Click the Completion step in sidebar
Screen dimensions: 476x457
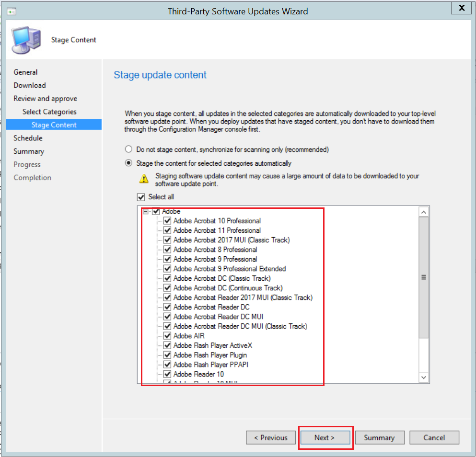[32, 178]
